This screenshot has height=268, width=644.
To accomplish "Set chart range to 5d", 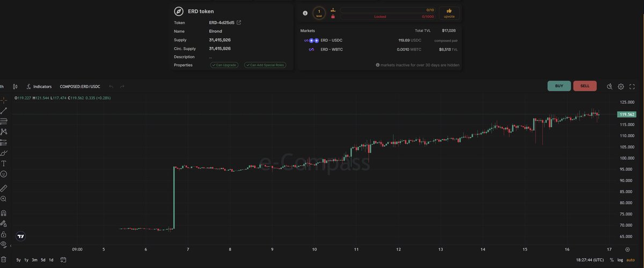I will (43, 260).
